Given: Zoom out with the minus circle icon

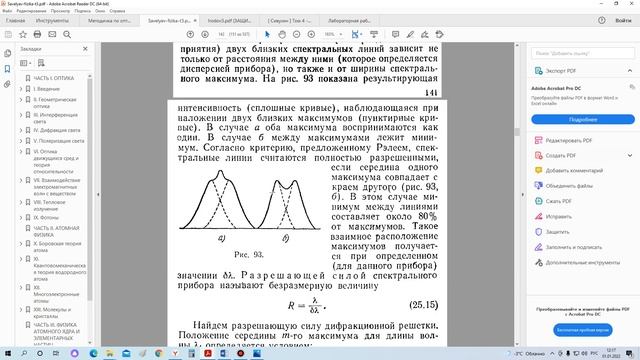Looking at the screenshot, I should (x=297, y=35).
